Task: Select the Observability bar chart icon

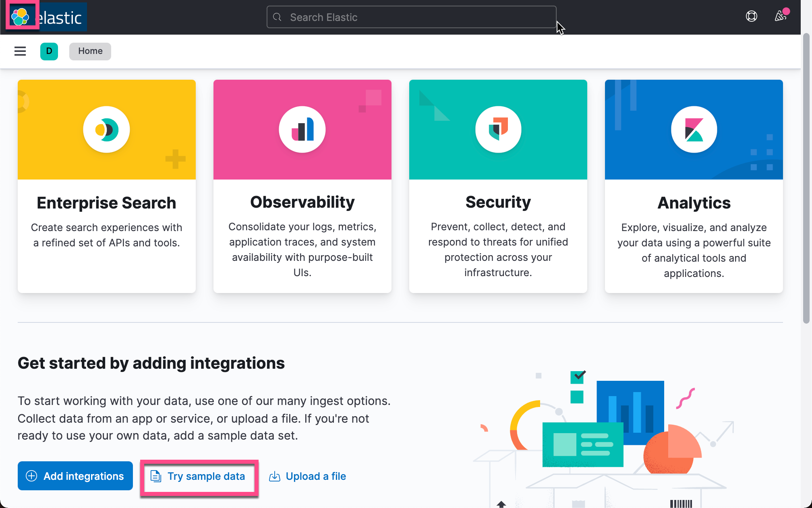Action: 302,129
